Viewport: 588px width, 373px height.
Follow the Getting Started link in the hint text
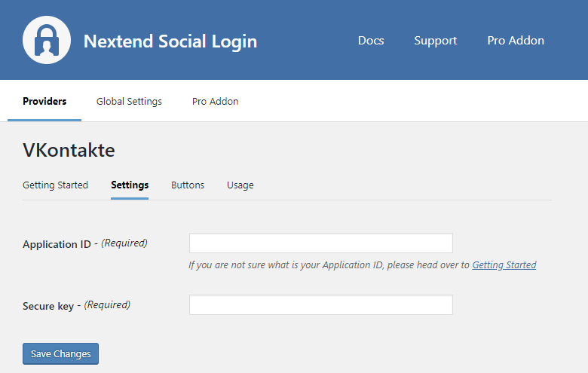pos(504,265)
